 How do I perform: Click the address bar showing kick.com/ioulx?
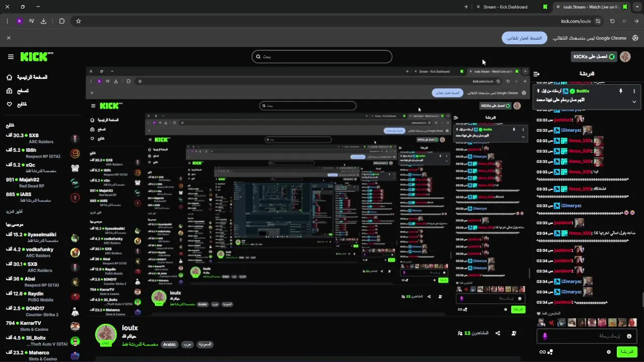[337, 21]
